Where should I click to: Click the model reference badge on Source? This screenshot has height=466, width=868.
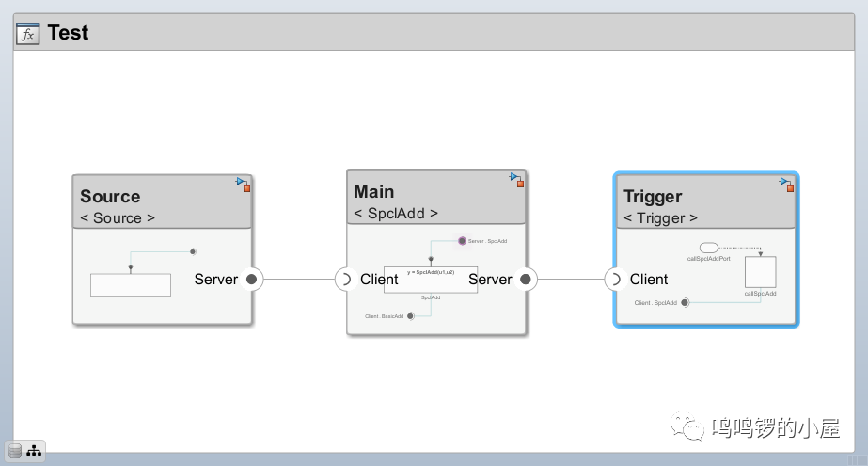coord(244,184)
